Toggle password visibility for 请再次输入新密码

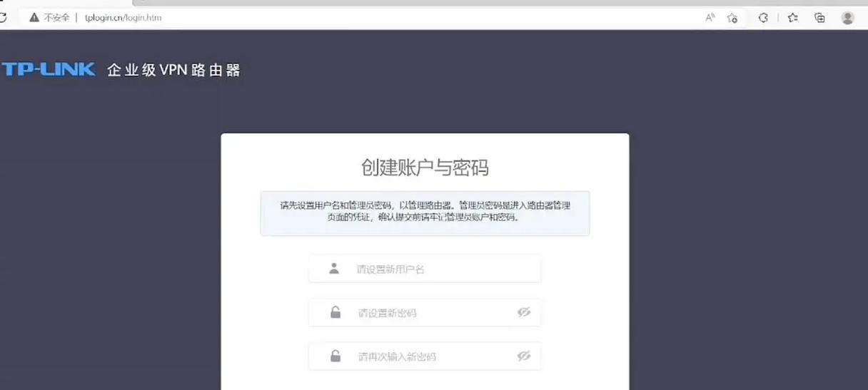click(524, 356)
